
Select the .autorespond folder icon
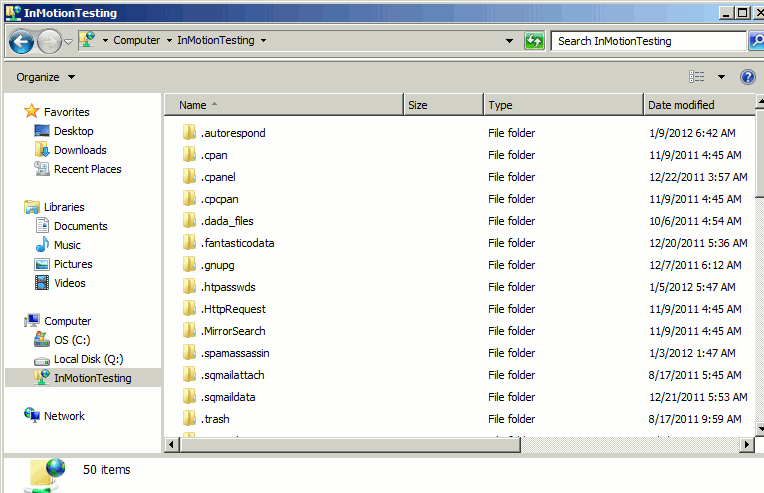190,132
